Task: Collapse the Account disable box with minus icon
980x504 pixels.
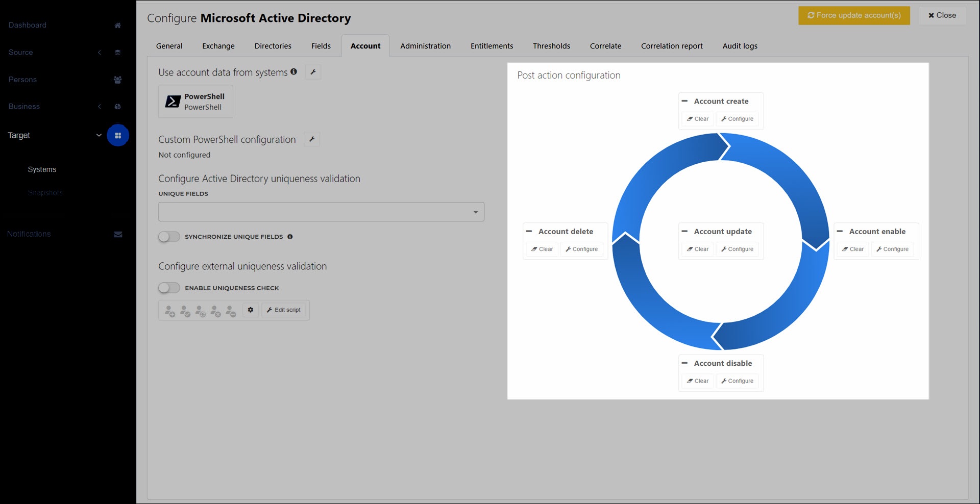Action: (684, 363)
